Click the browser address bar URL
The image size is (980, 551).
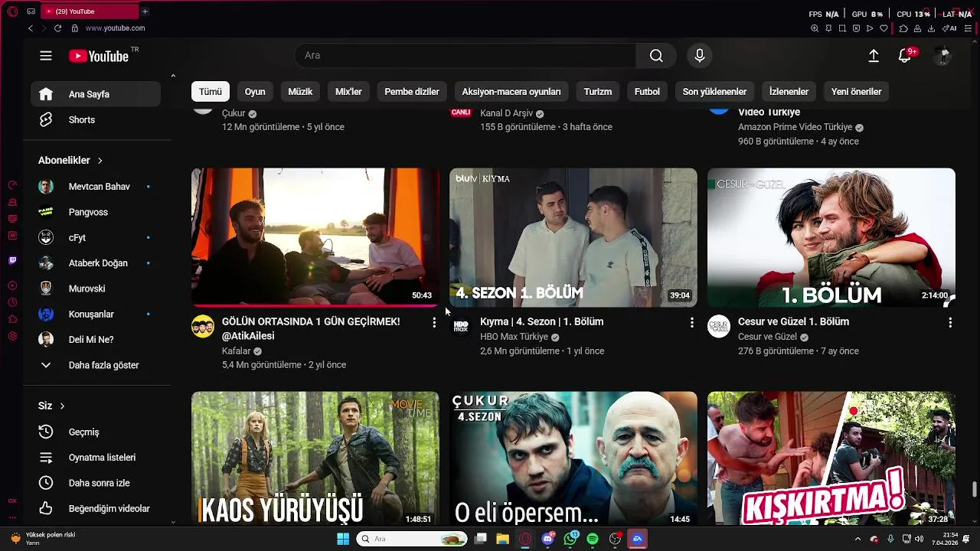115,28
